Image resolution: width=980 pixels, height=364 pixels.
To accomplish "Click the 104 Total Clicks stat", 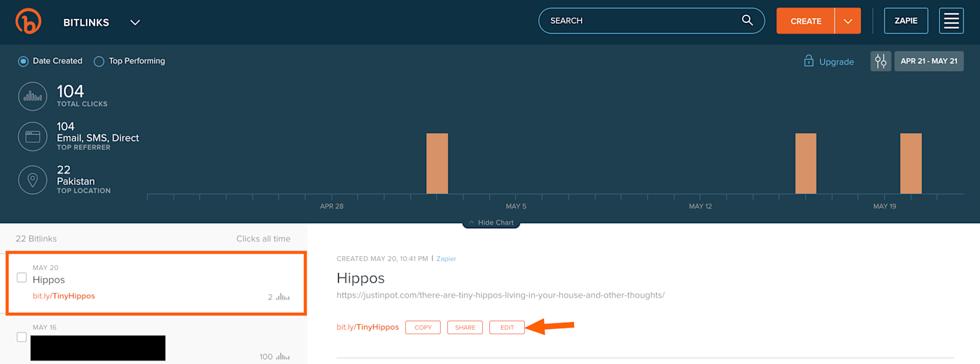I will pos(82,96).
